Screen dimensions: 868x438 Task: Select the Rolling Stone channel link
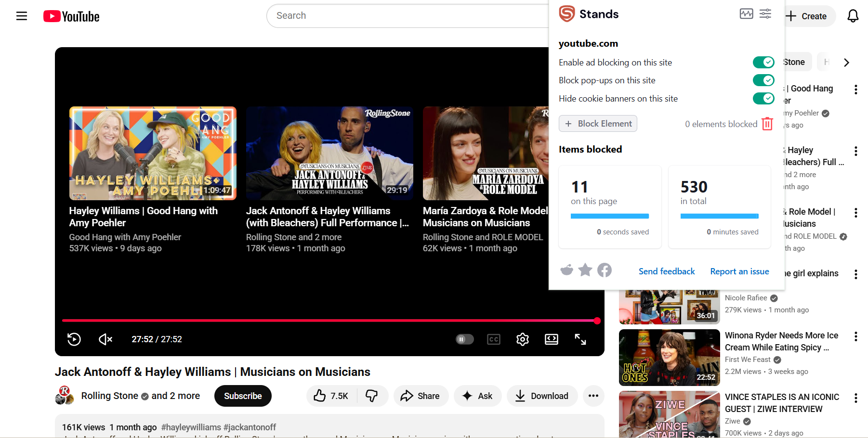[110, 396]
